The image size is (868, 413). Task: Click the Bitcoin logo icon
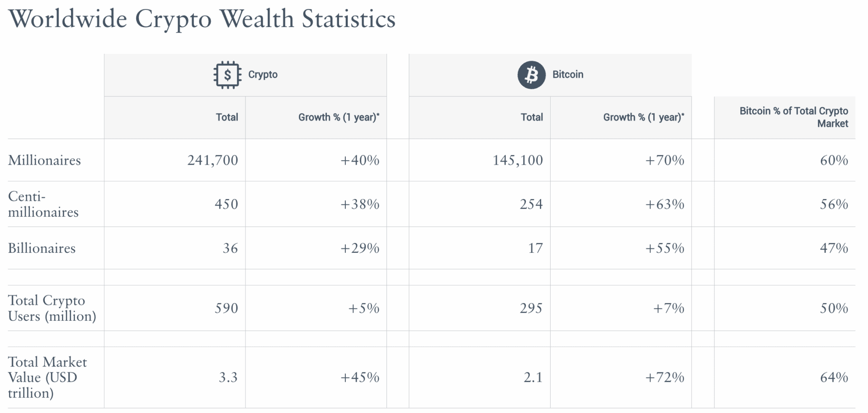pyautogui.click(x=531, y=75)
